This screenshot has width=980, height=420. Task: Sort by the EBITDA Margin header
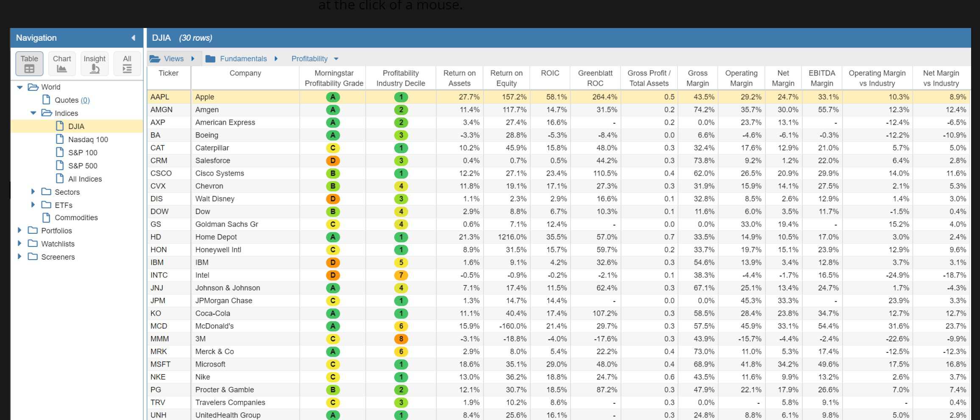[821, 78]
